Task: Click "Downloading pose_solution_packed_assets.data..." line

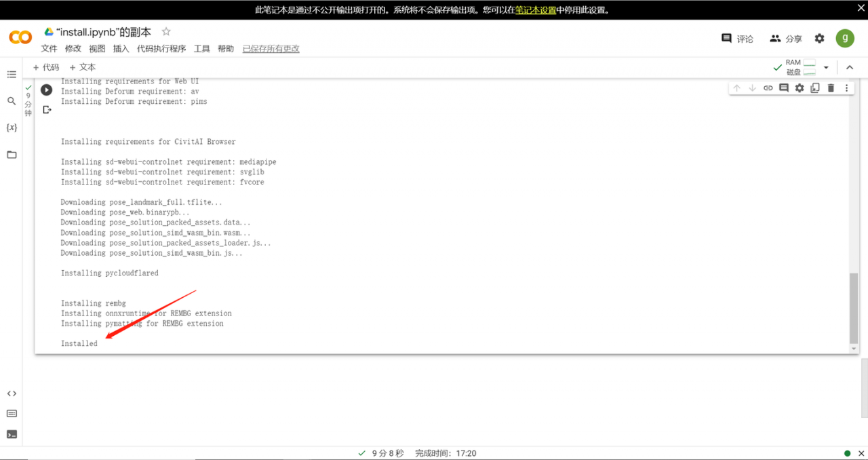Action: coord(156,223)
